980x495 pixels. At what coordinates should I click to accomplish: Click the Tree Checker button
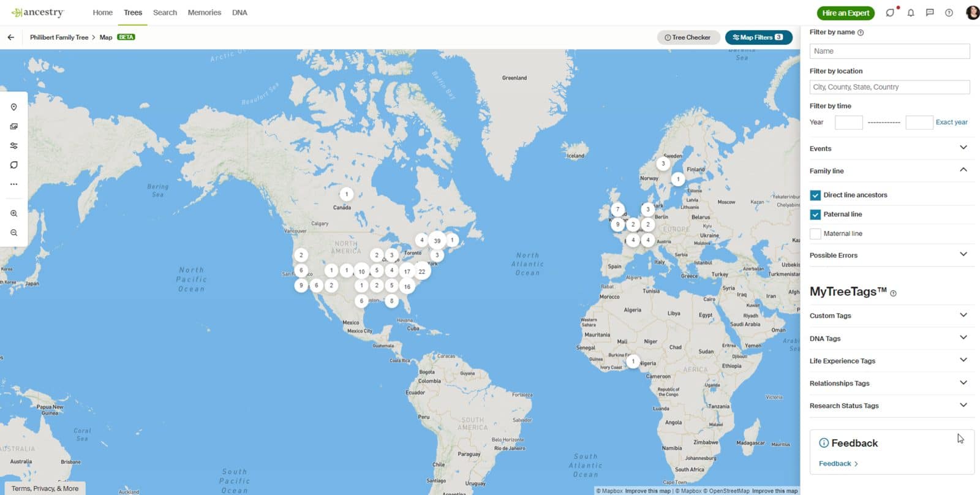point(688,37)
